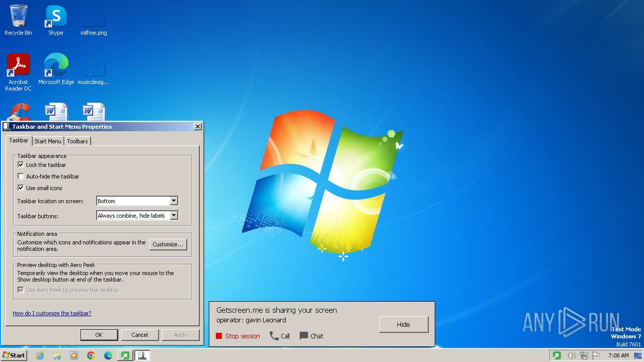Open the Taskbar buttons combo box
This screenshot has height=362, width=644.
click(x=137, y=216)
